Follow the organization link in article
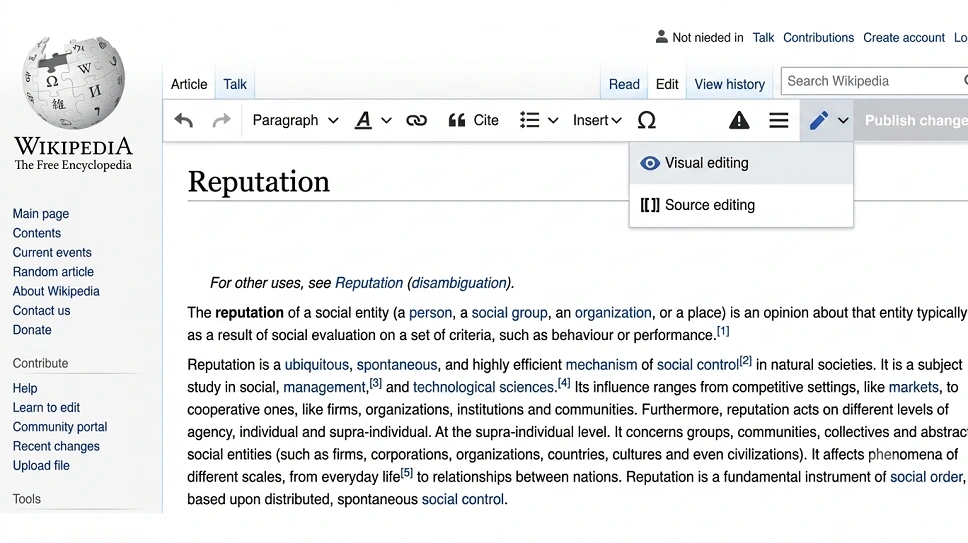This screenshot has width=968, height=543. tap(613, 313)
